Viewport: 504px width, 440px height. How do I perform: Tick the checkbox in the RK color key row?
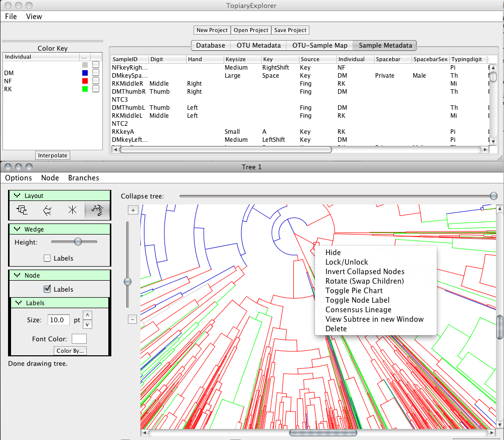point(96,89)
